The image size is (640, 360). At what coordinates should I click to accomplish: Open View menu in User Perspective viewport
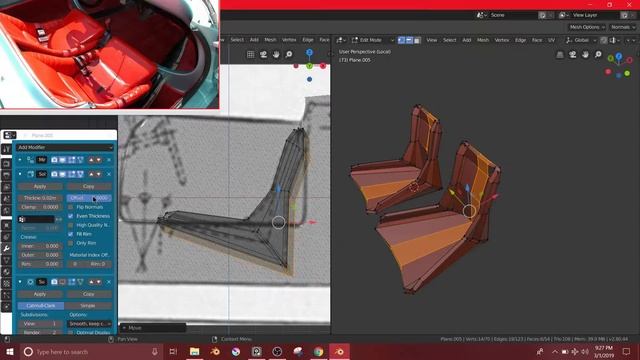[x=431, y=40]
